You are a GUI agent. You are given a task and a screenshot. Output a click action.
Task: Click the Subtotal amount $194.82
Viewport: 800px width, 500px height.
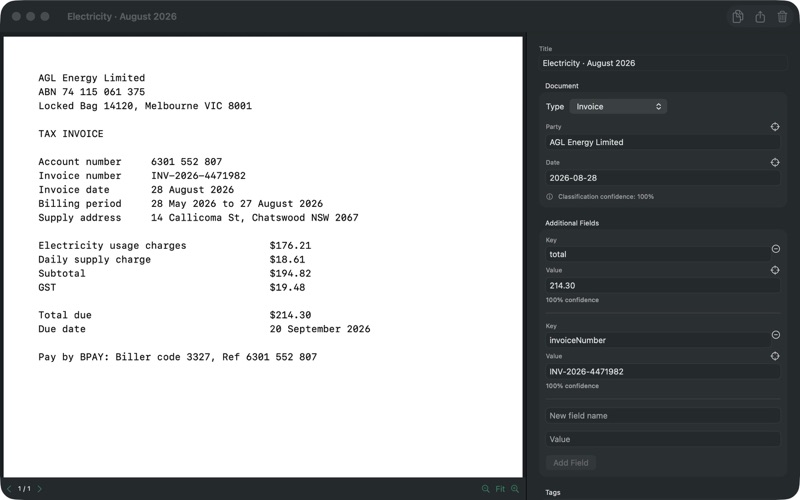pos(290,273)
